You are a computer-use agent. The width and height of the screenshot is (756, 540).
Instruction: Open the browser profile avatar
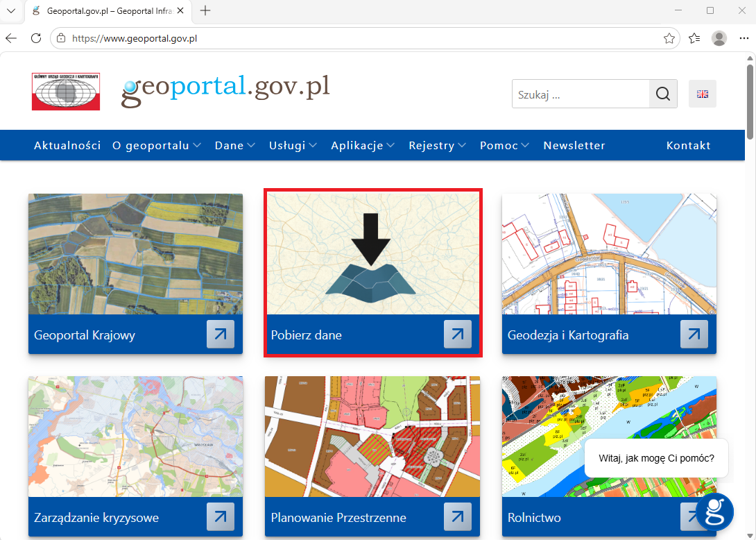click(719, 38)
